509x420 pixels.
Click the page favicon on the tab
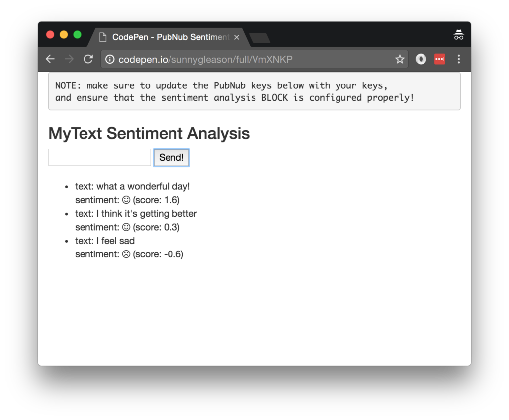pyautogui.click(x=103, y=37)
